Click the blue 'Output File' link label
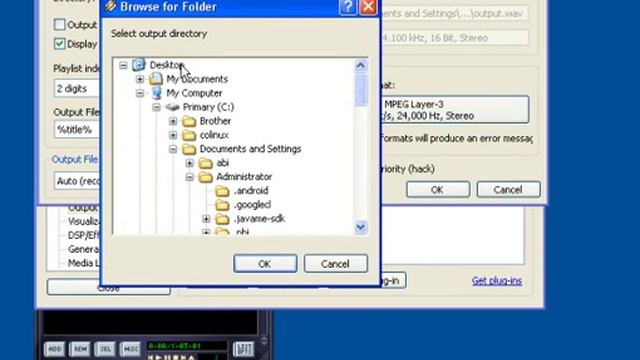The image size is (640, 360). click(75, 160)
